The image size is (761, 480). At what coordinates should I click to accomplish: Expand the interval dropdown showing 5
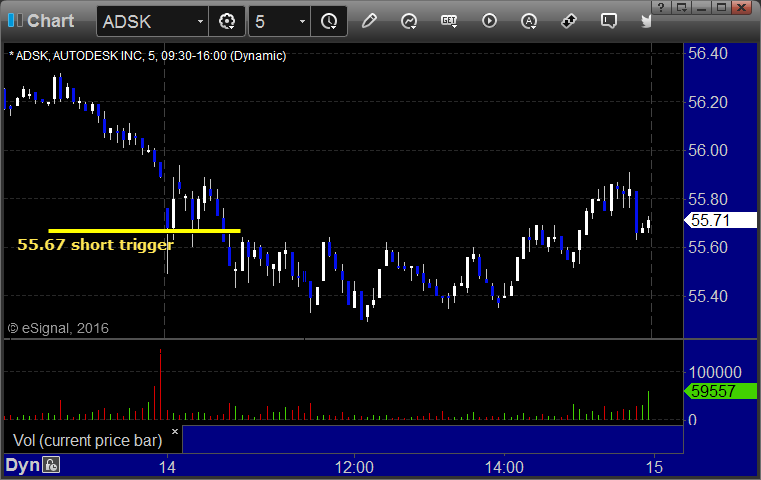click(302, 22)
